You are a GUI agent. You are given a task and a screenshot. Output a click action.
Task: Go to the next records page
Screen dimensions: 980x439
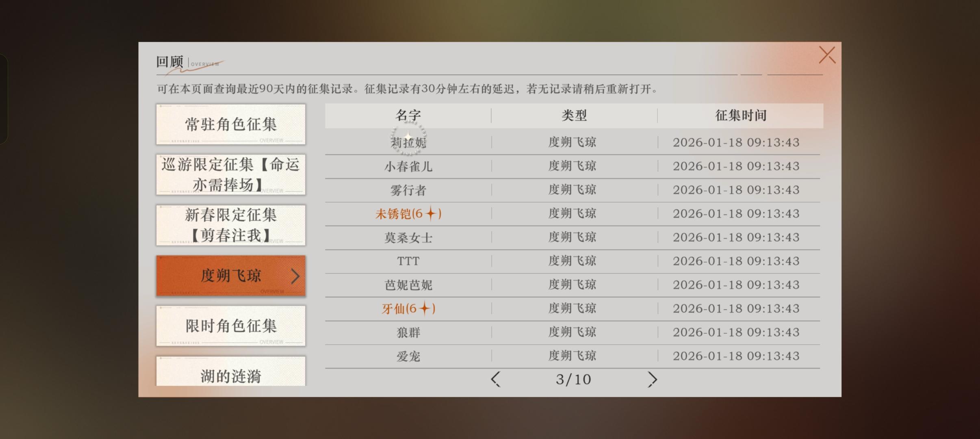[x=652, y=379]
